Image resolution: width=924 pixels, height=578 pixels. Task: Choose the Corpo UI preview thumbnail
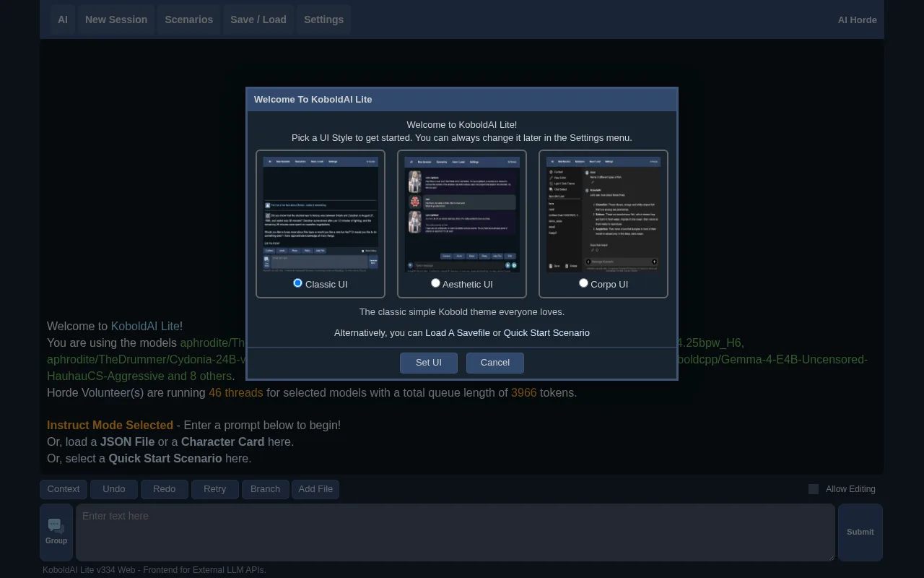(x=603, y=215)
